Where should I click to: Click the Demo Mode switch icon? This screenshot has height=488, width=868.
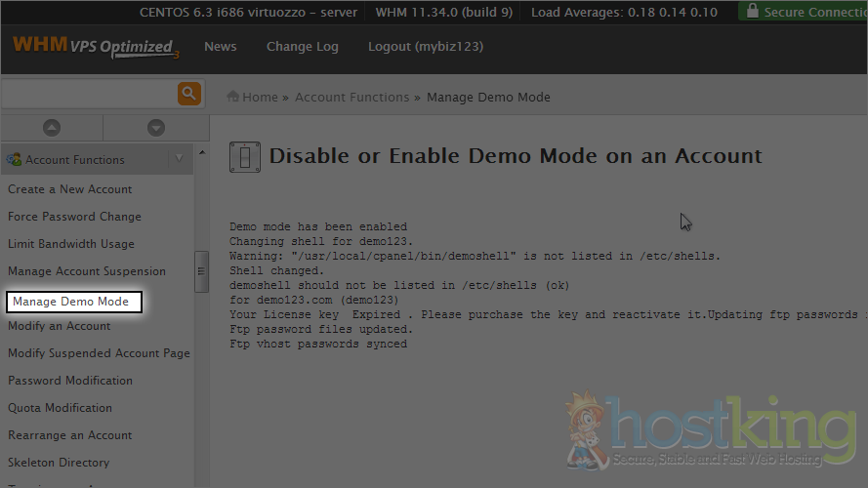pos(244,156)
